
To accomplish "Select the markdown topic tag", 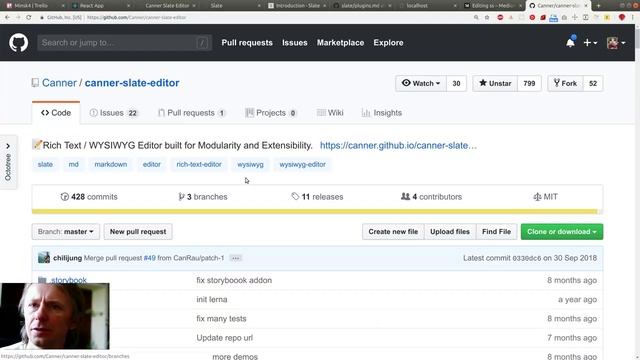I will (111, 164).
